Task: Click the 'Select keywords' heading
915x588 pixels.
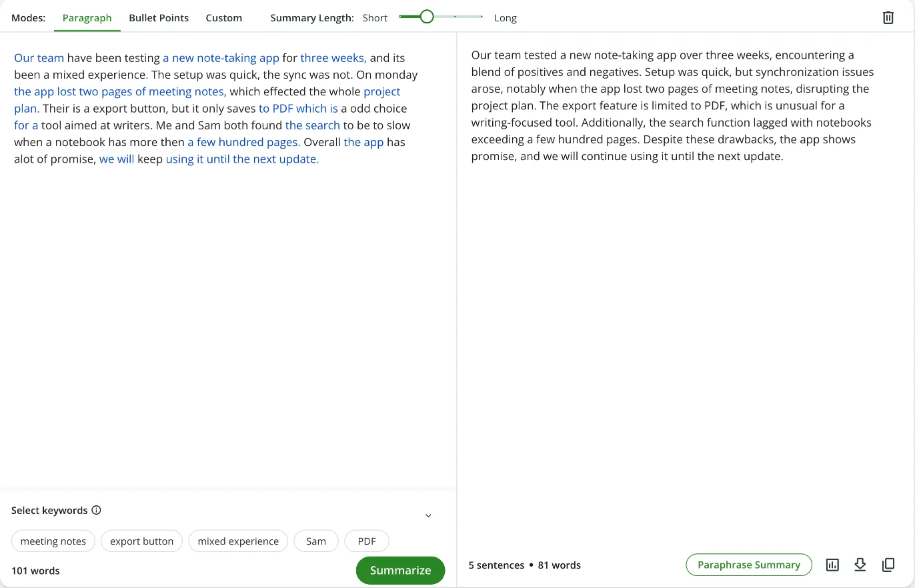Action: click(x=49, y=511)
